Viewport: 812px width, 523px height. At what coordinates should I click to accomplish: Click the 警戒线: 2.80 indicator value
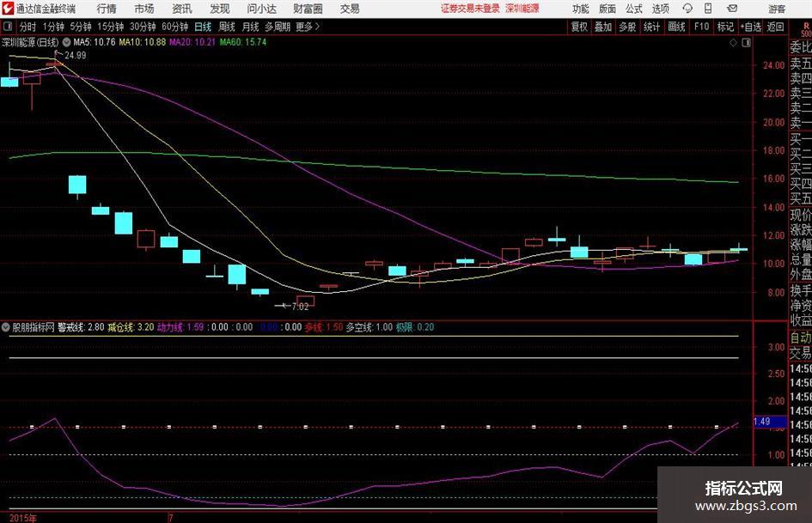click(x=81, y=327)
